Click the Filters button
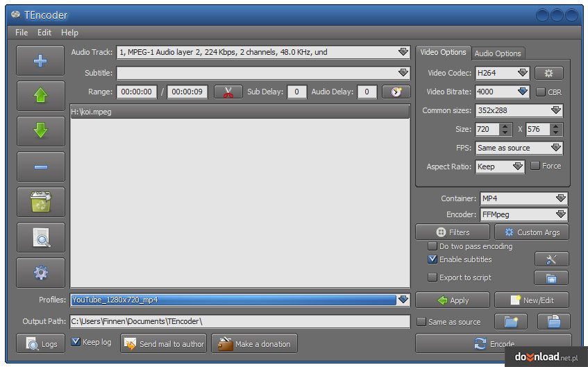588x367 pixels. coord(453,232)
